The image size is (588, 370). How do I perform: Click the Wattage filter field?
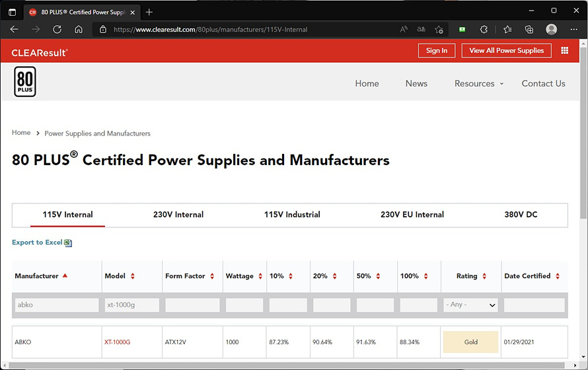pyautogui.click(x=244, y=305)
